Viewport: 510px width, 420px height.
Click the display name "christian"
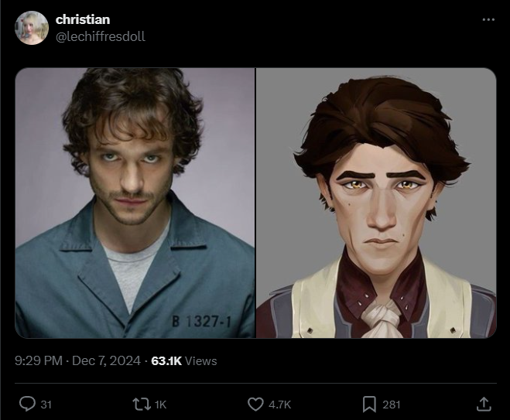pos(83,19)
